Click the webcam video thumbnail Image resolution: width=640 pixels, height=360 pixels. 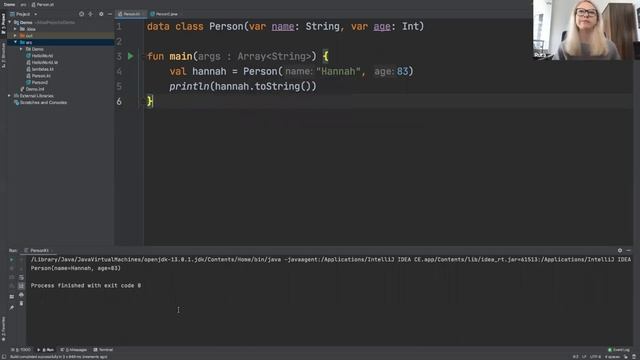pos(586,30)
